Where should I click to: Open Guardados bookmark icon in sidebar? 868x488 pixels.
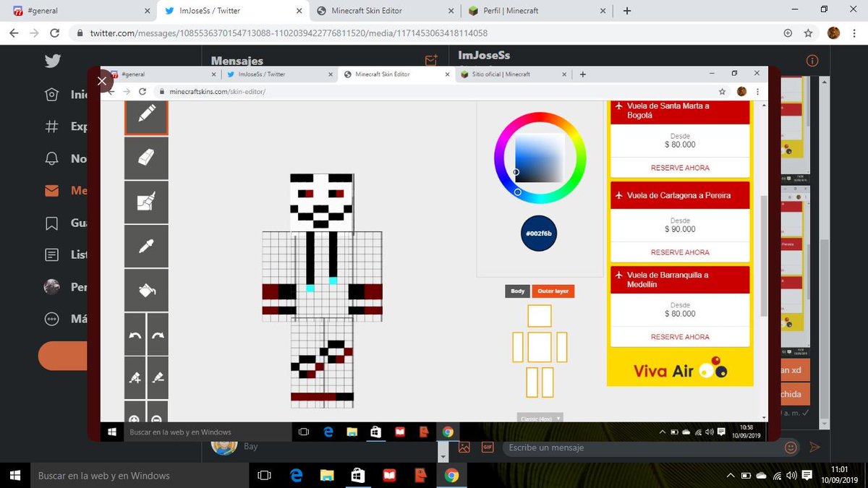51,223
